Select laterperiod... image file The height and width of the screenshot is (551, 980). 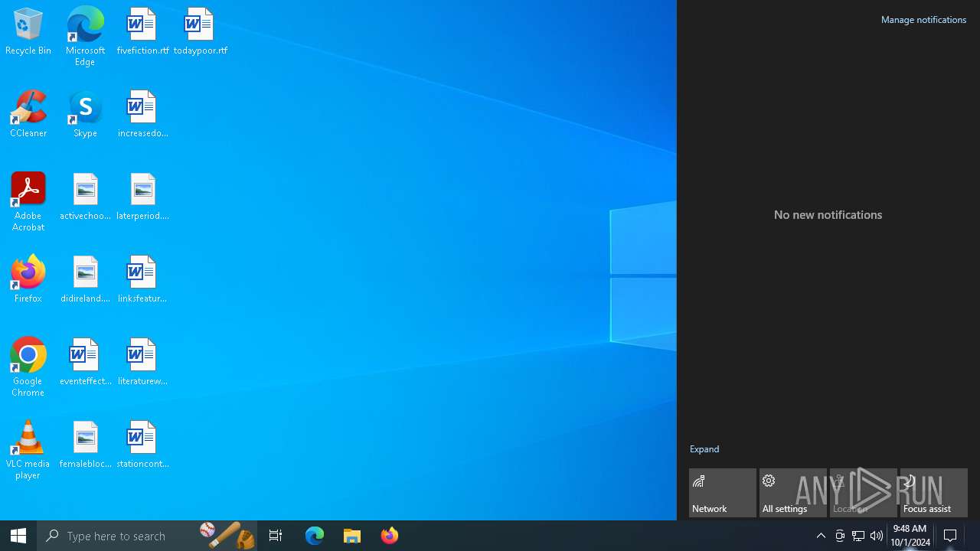coord(142,197)
